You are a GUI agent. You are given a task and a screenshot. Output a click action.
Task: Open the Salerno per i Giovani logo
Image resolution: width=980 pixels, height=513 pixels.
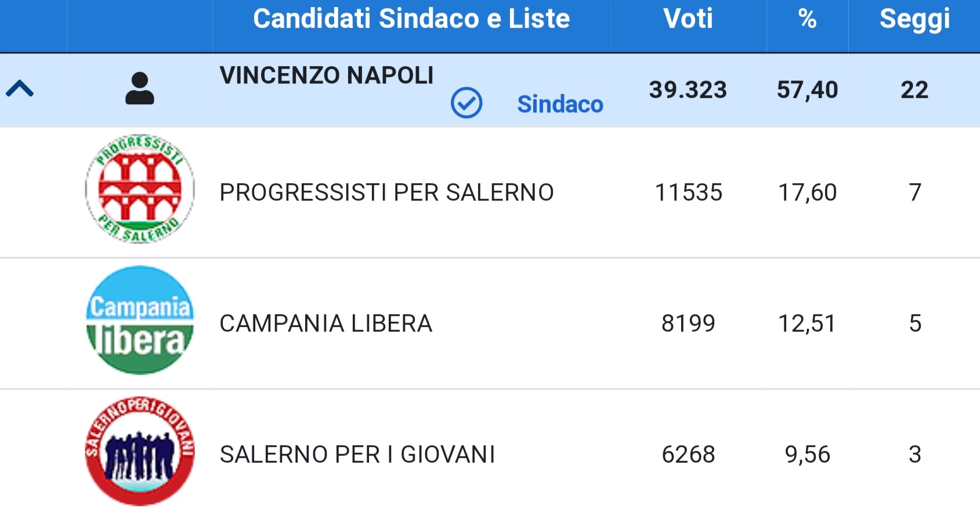(140, 452)
